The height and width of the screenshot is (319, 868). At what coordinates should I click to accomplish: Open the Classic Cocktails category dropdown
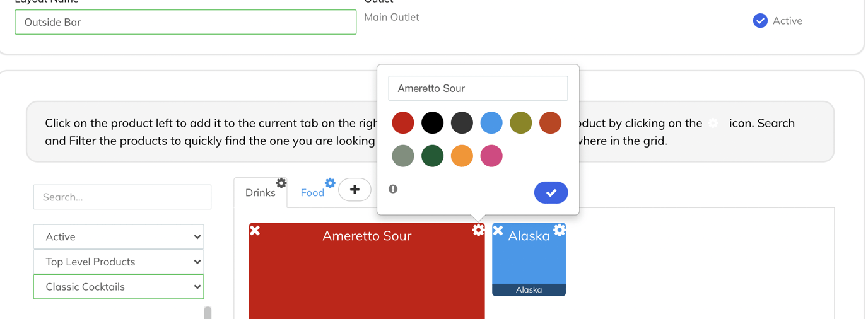(x=119, y=287)
